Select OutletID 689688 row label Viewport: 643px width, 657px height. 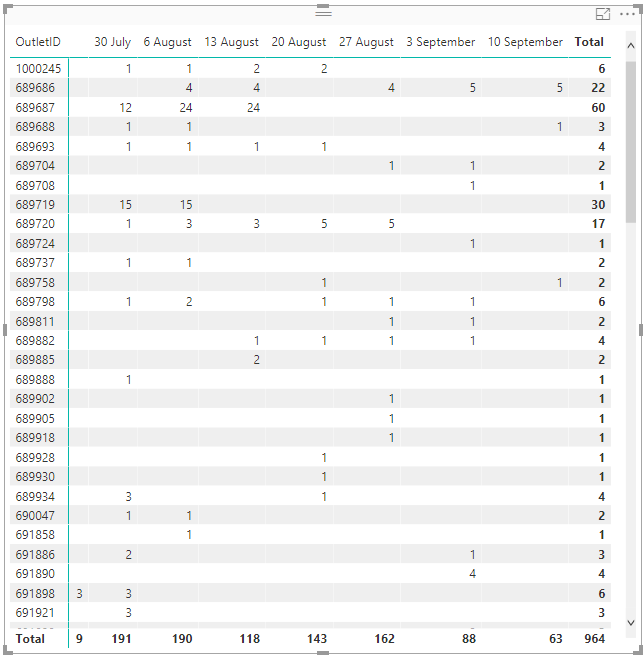(x=35, y=127)
